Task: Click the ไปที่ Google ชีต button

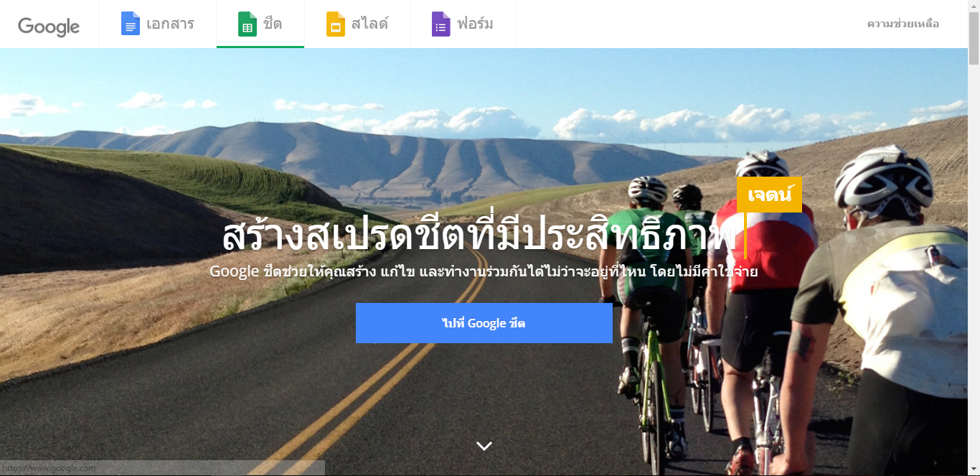Action: 484,323
